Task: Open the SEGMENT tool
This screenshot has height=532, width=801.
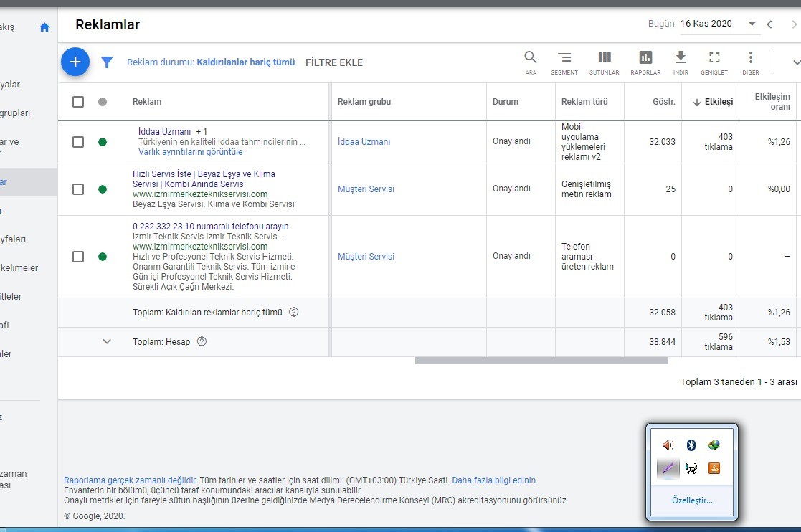Action: (564, 62)
